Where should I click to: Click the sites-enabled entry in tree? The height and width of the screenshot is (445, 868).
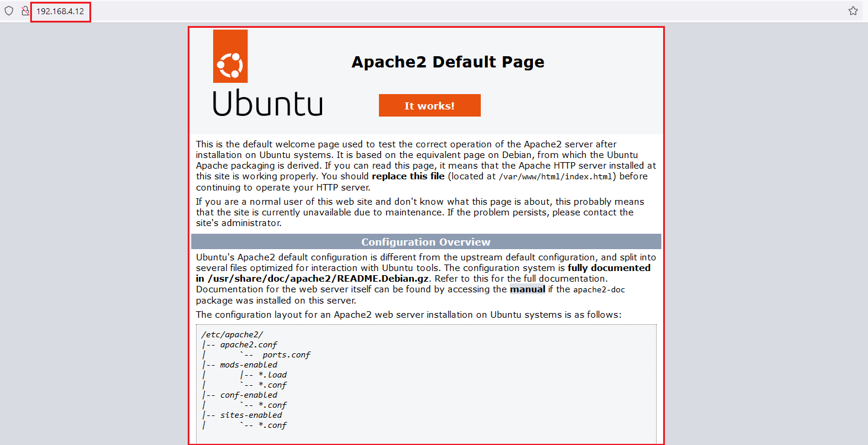point(251,415)
